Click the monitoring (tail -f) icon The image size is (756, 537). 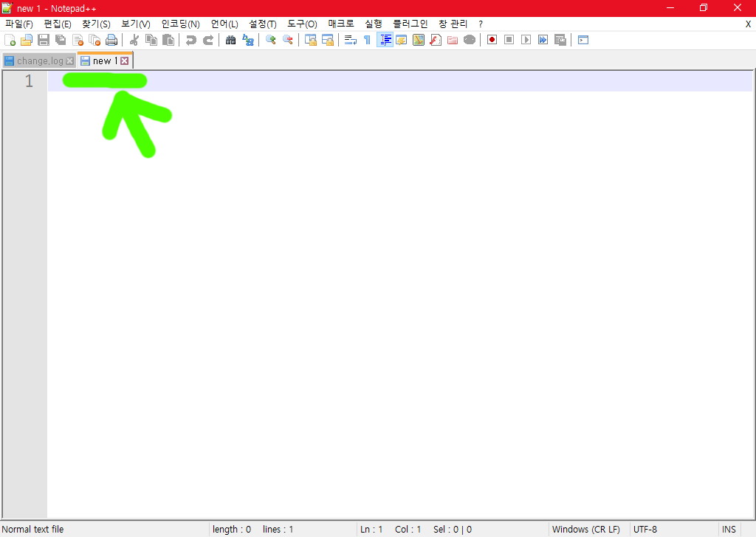pyautogui.click(x=470, y=40)
